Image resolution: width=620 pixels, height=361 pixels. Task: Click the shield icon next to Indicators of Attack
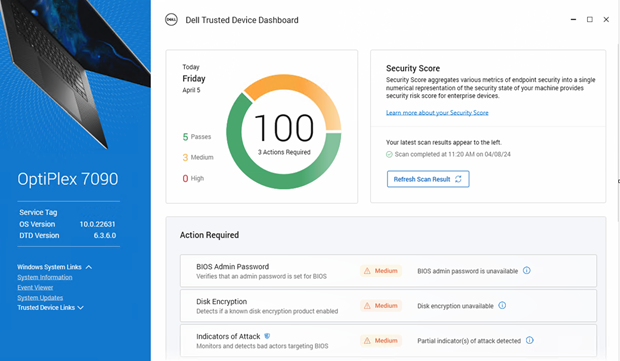(267, 336)
